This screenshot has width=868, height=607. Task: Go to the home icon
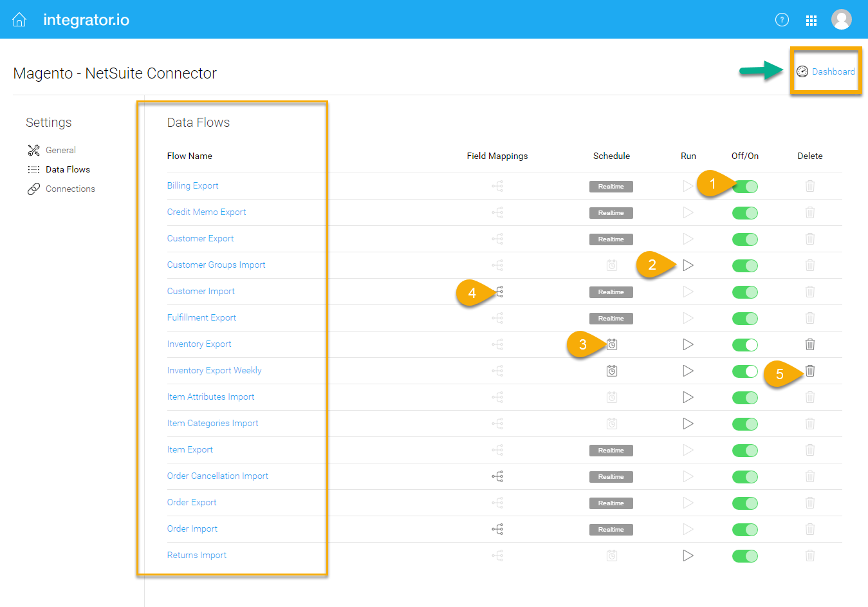click(20, 20)
